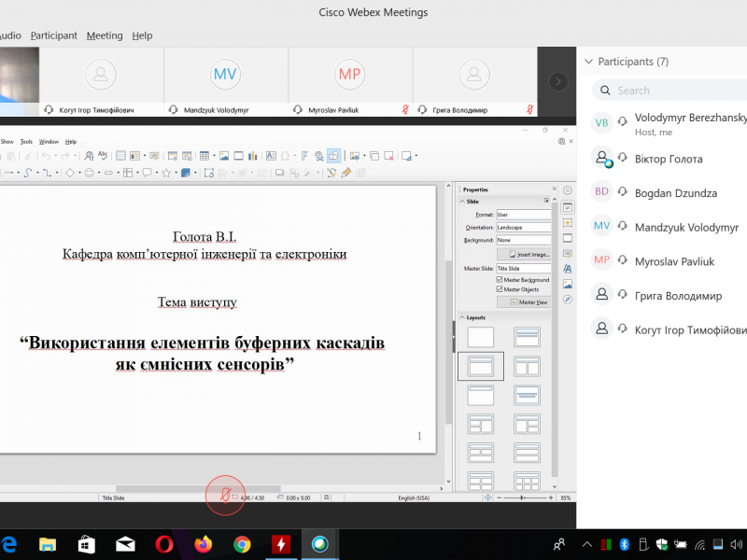Open Firefox from the taskbar
Screen dimensions: 747x560
click(204, 544)
